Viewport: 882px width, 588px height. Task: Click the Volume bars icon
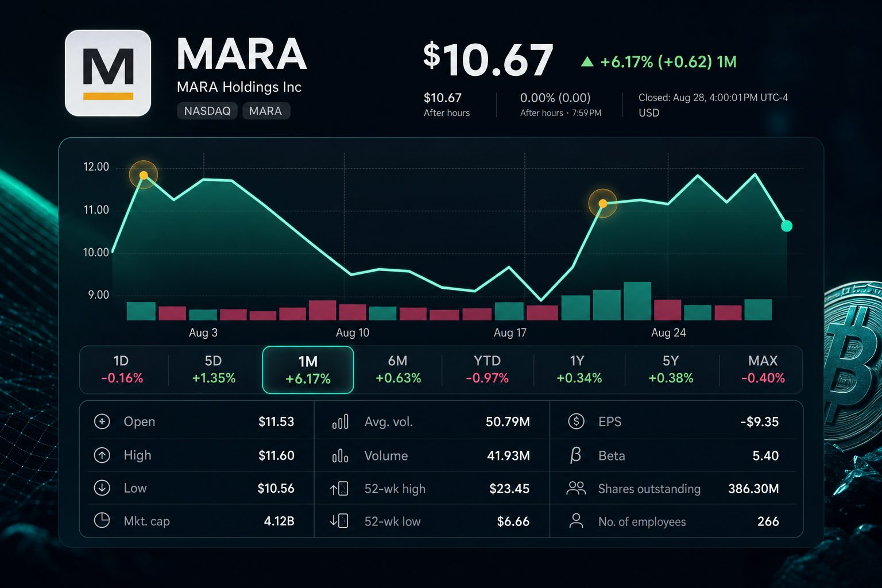[x=340, y=456]
